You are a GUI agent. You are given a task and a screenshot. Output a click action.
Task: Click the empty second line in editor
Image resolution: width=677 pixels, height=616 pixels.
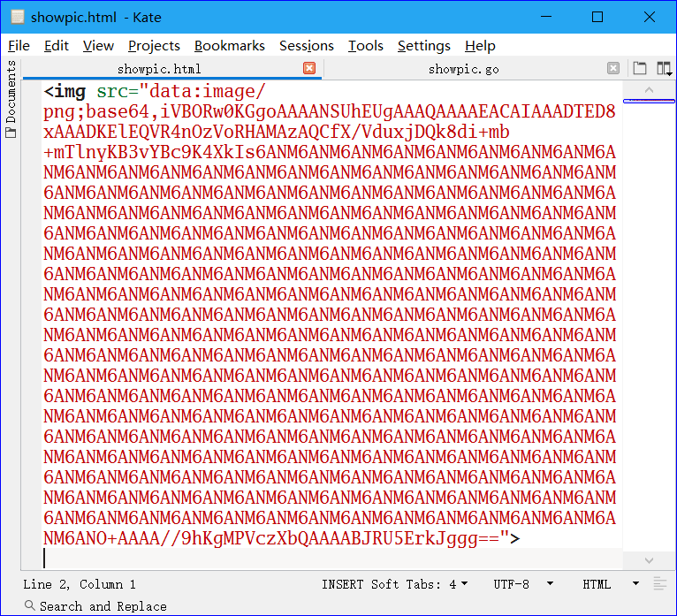pyautogui.click(x=332, y=559)
